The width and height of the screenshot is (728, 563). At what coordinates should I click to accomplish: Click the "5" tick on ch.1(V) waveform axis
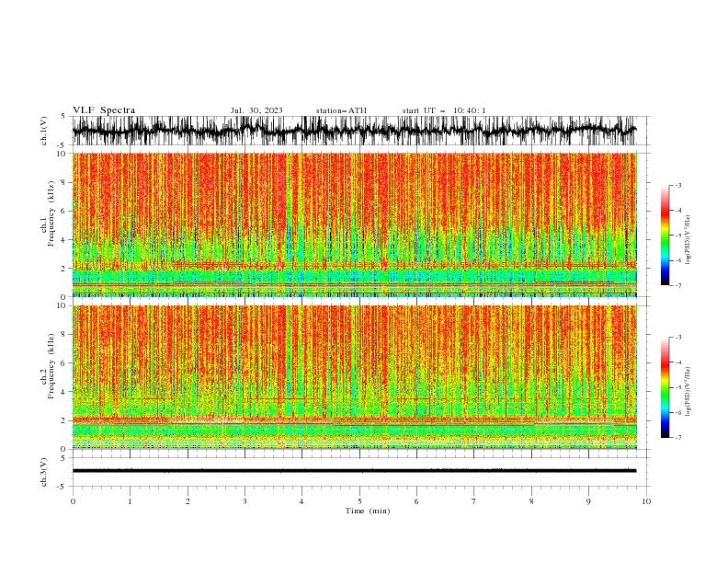click(63, 117)
